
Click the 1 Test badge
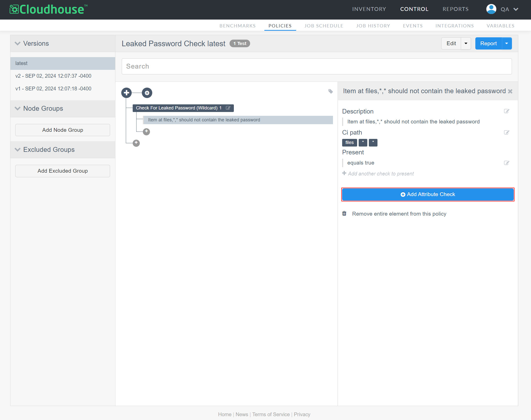coord(240,43)
